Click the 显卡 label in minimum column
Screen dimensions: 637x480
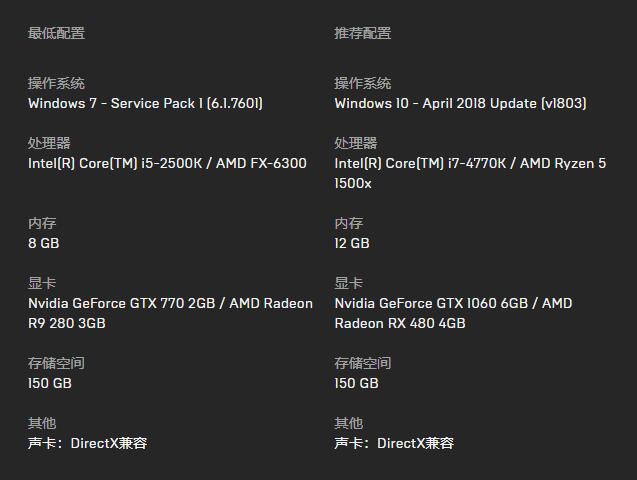tap(42, 283)
